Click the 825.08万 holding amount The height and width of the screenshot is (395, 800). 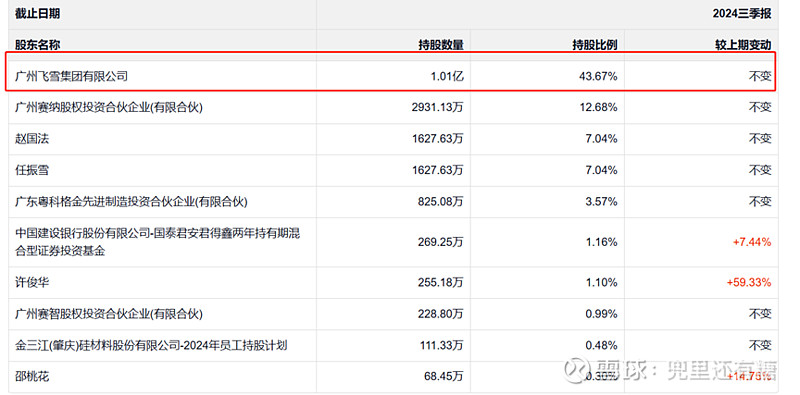(x=441, y=202)
